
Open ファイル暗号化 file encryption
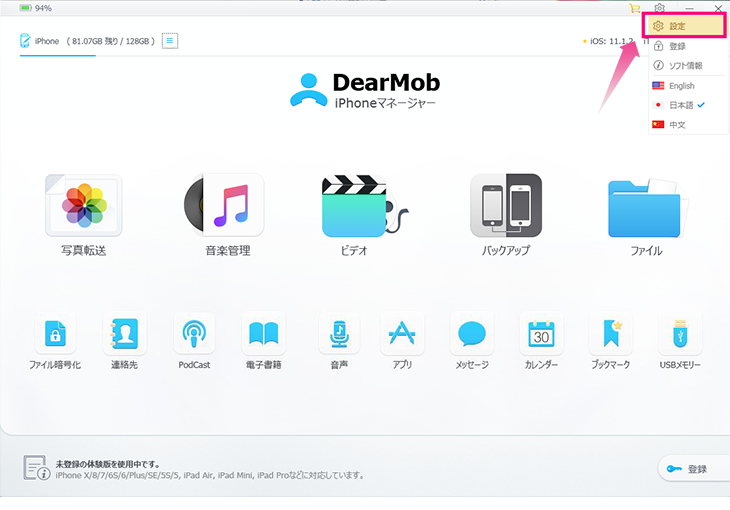(x=55, y=333)
